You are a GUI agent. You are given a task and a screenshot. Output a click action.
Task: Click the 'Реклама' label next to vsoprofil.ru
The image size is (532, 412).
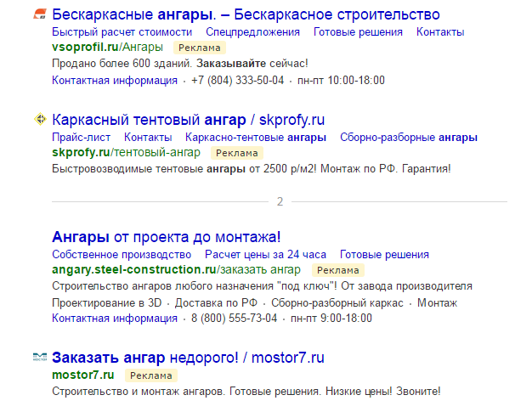(x=200, y=48)
